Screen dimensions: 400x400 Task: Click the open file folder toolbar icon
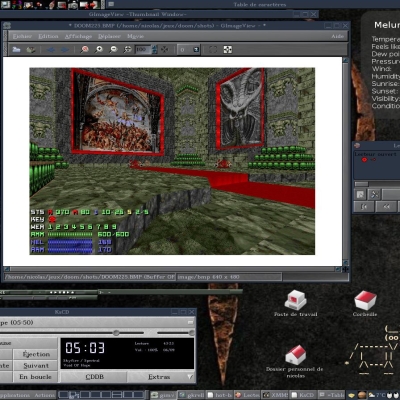pyautogui.click(x=16, y=50)
